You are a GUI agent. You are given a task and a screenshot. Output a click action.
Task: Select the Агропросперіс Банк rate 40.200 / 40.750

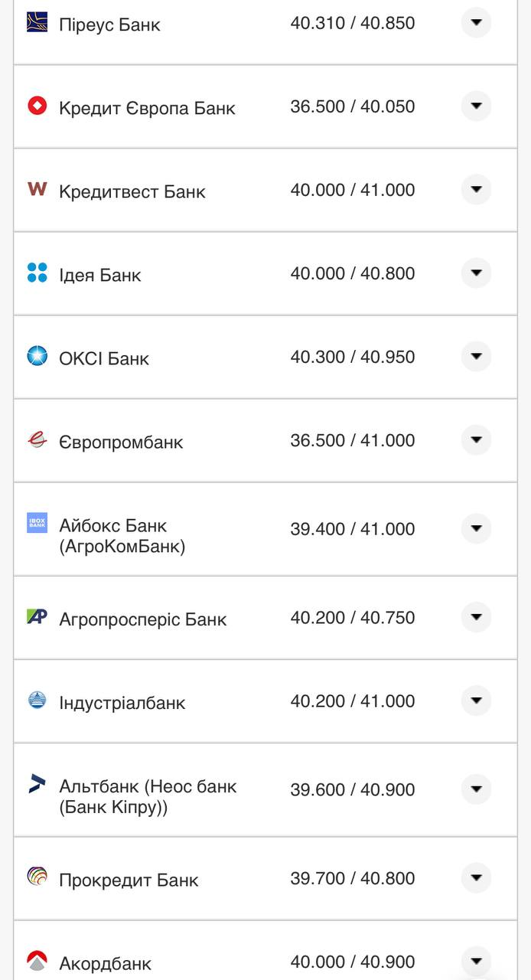[352, 618]
